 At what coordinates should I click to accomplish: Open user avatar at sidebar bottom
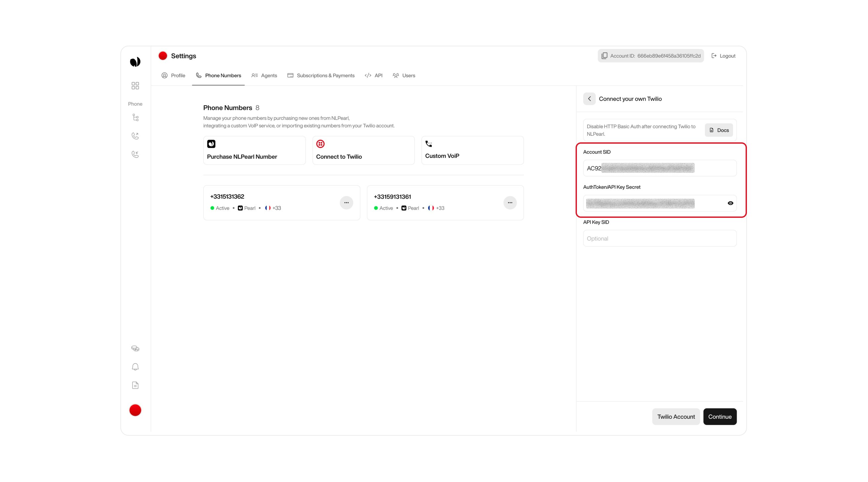click(x=135, y=410)
